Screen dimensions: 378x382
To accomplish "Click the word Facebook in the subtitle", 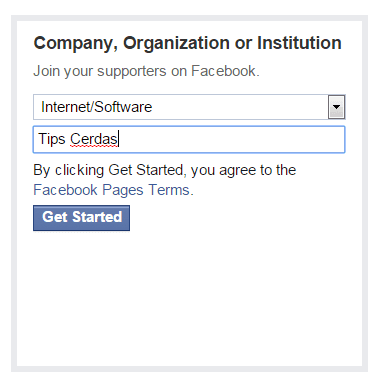I will [223, 71].
